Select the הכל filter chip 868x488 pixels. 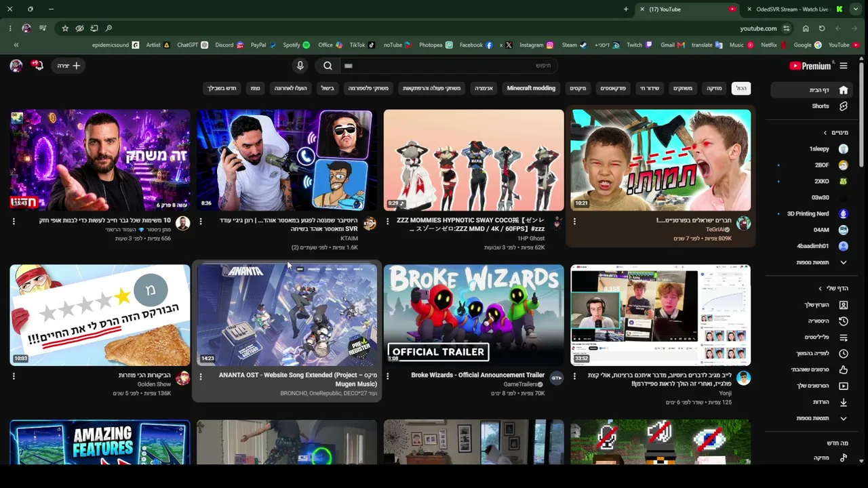click(741, 88)
